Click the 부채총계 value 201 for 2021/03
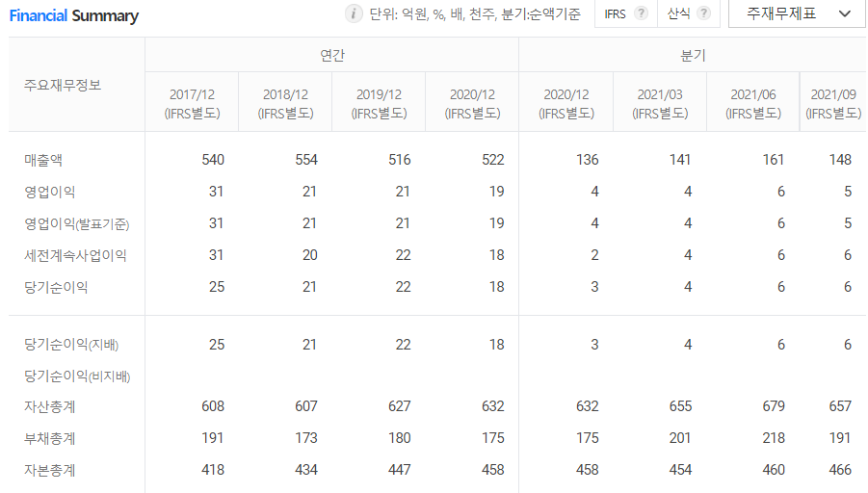Screen dimensions: 868x493 (x=680, y=438)
